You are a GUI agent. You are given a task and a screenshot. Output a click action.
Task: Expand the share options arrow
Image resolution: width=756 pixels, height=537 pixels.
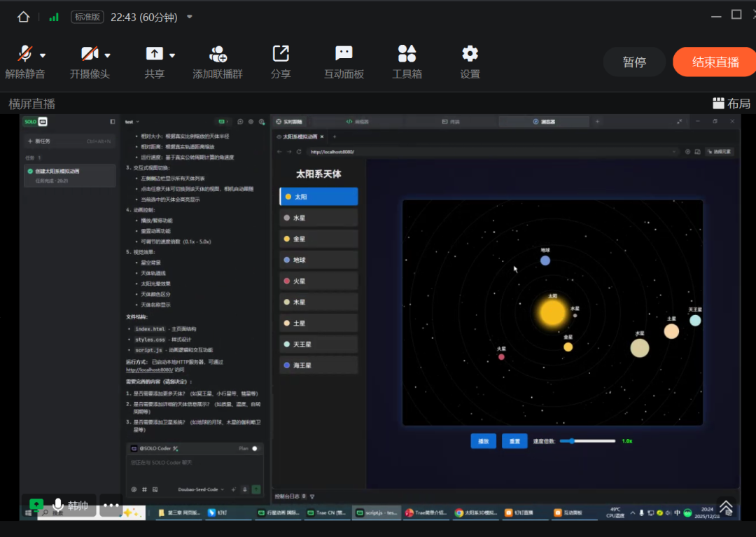[x=172, y=55]
